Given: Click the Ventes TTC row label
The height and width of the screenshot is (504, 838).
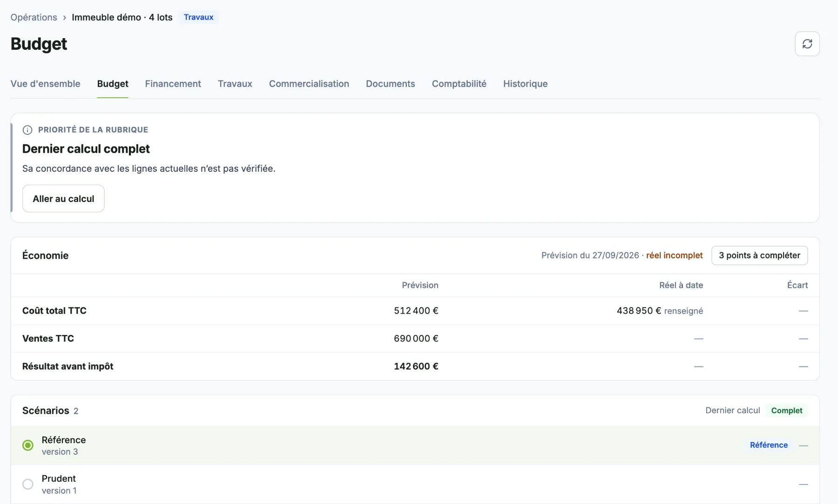Looking at the screenshot, I should click(x=48, y=338).
